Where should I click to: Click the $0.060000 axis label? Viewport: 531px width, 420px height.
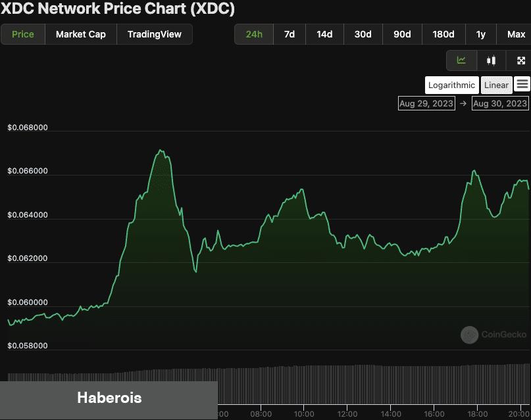pyautogui.click(x=28, y=302)
